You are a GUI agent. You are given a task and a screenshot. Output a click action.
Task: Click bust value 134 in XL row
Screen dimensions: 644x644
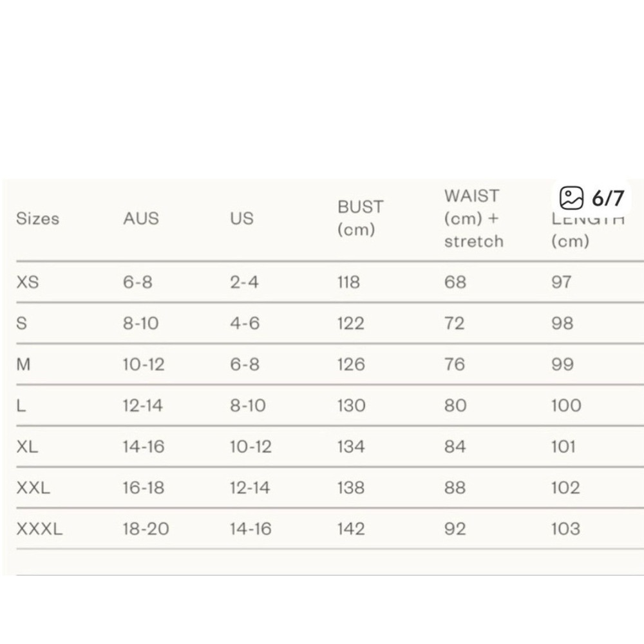351,446
